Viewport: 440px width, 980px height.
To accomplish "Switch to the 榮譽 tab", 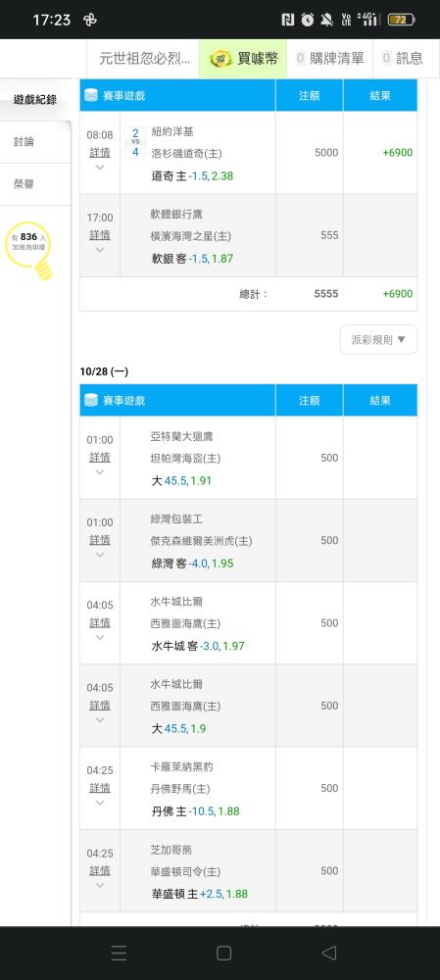I will point(24,184).
